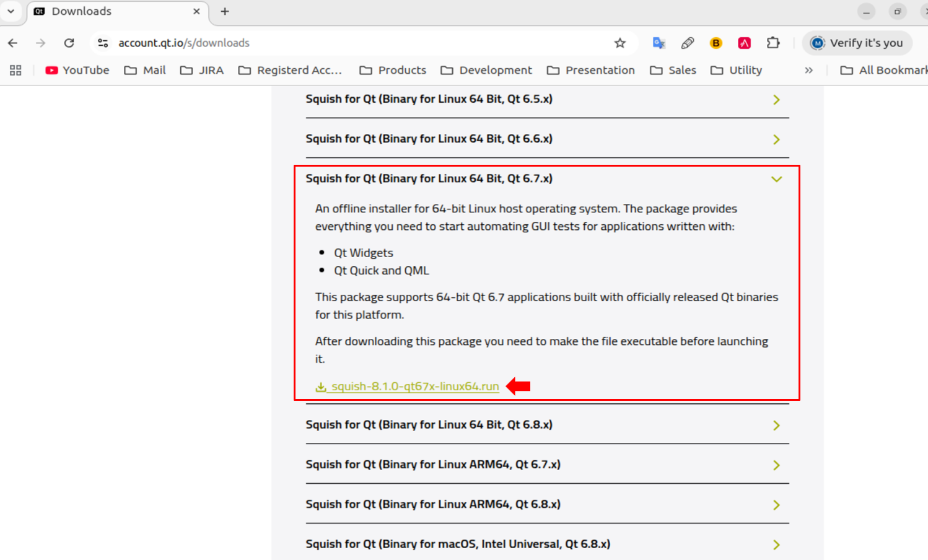
Task: Open the Google Translate extension icon
Action: [x=659, y=43]
